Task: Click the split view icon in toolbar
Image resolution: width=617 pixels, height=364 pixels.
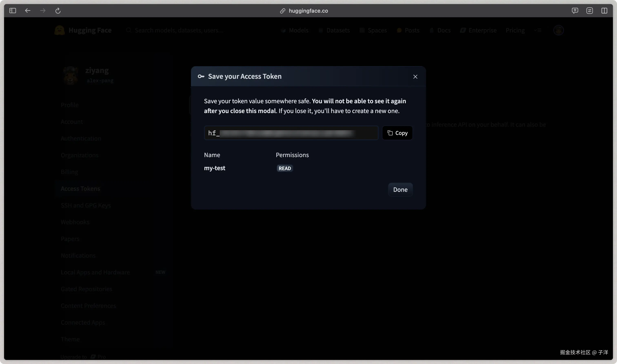Action: click(x=605, y=11)
